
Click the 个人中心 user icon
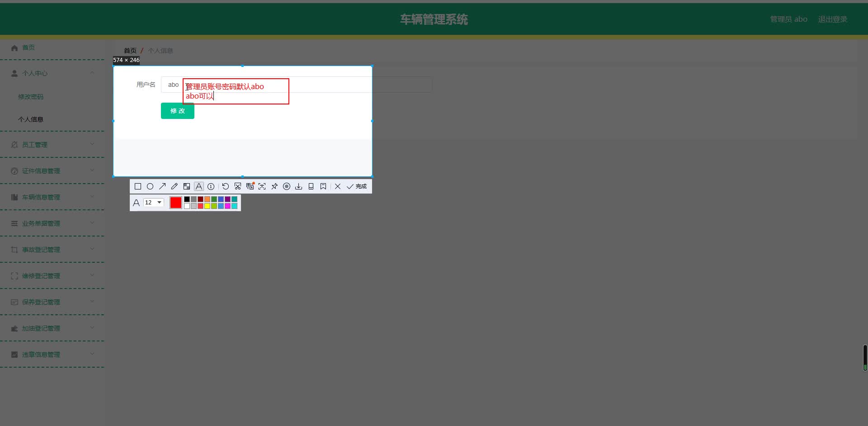click(x=14, y=73)
